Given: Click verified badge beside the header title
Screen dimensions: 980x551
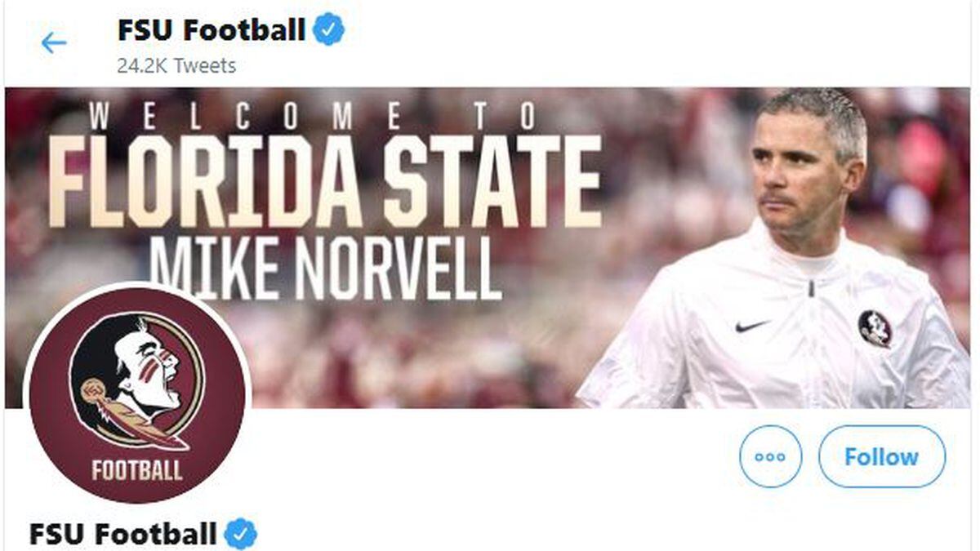Looking at the screenshot, I should (330, 30).
